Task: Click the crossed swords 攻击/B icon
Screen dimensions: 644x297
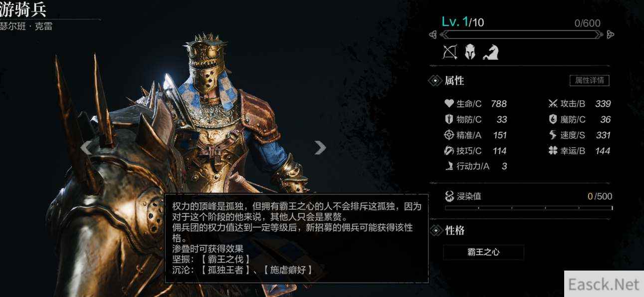Action: click(553, 104)
